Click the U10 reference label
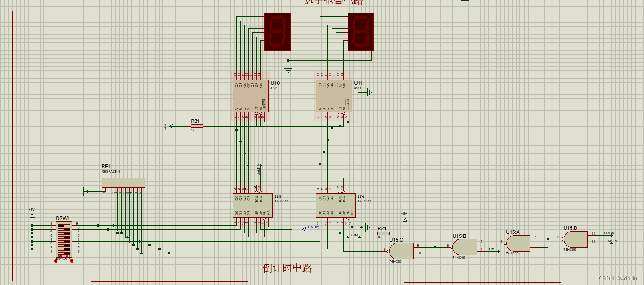Viewport: 644px width, 285px height. 275,83
